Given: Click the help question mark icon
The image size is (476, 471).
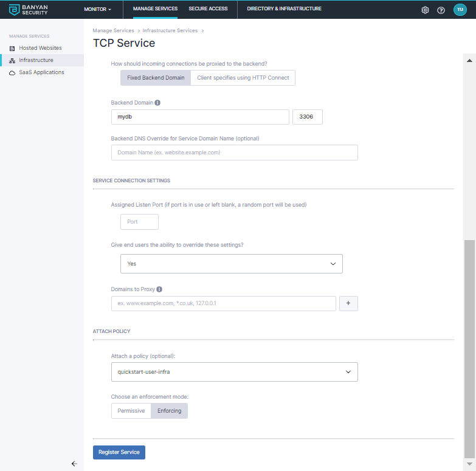Looking at the screenshot, I should 441,10.
